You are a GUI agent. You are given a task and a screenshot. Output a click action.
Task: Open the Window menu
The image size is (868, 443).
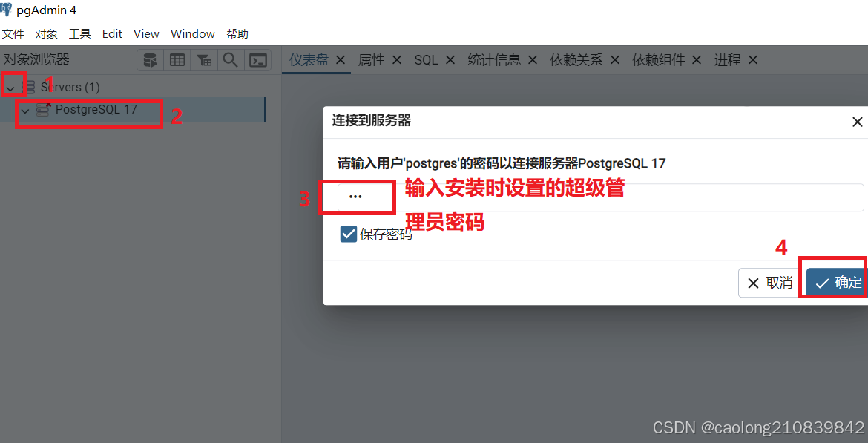click(x=193, y=34)
